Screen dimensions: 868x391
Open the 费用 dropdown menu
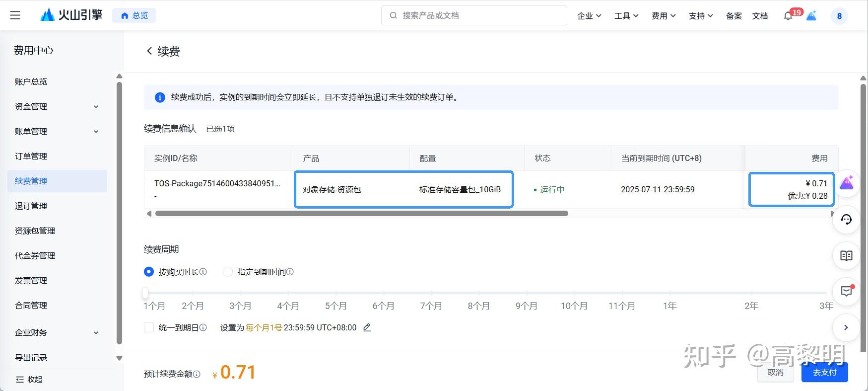pyautogui.click(x=664, y=16)
